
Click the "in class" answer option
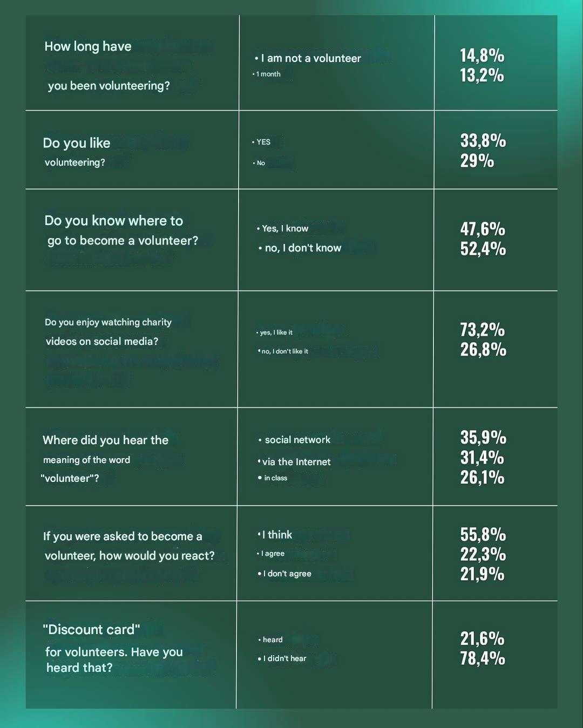[275, 478]
